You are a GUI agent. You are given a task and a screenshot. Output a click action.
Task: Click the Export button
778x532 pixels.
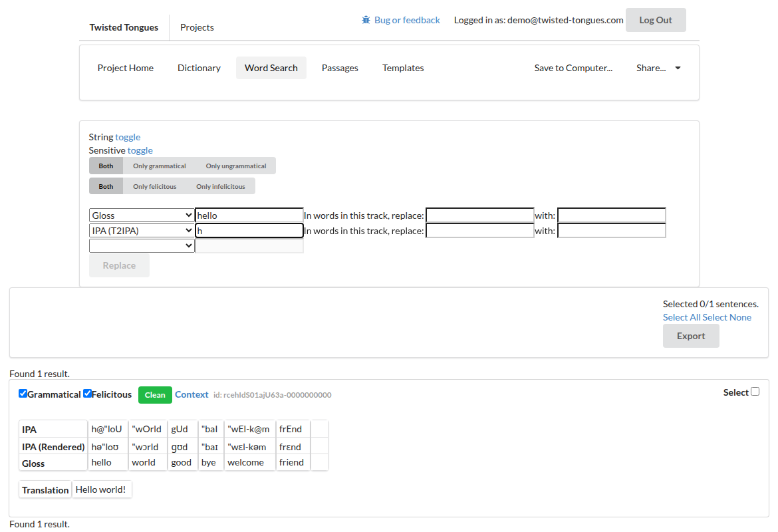691,336
